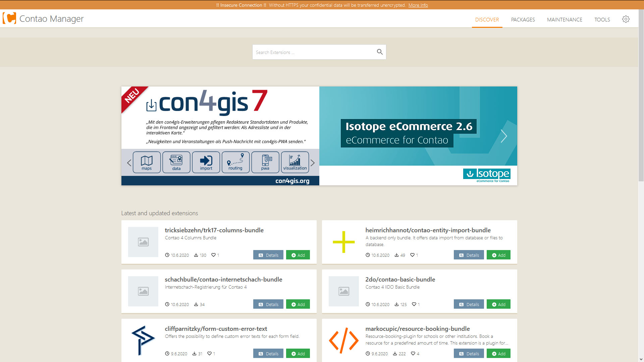View Details for contao-entity-import-bundle
The width and height of the screenshot is (644, 362).
(x=469, y=255)
